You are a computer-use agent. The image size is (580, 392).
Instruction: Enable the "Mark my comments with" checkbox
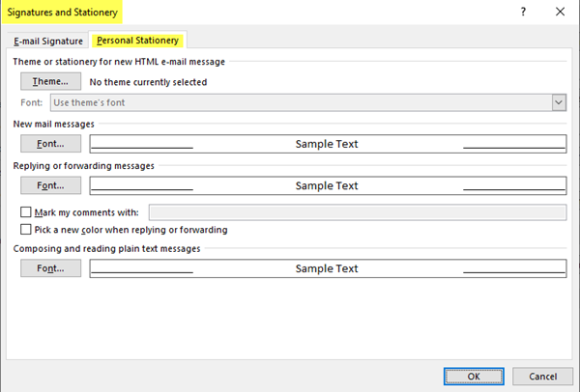(x=26, y=212)
